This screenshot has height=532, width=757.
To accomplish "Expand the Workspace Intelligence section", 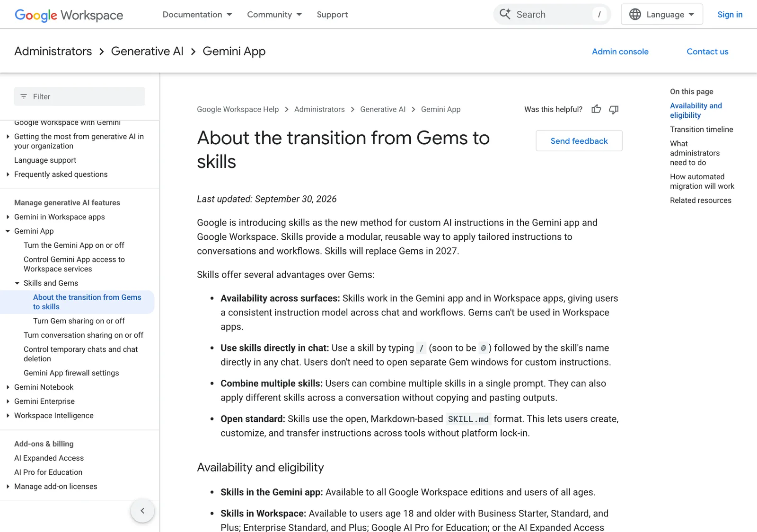I will pos(8,416).
